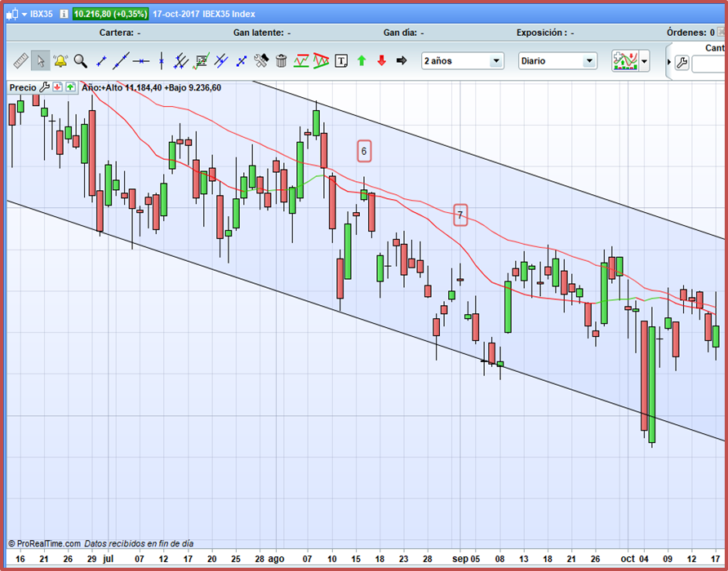Select the ruler measurement tool
Viewport: 728px width, 571px height.
pos(20,61)
